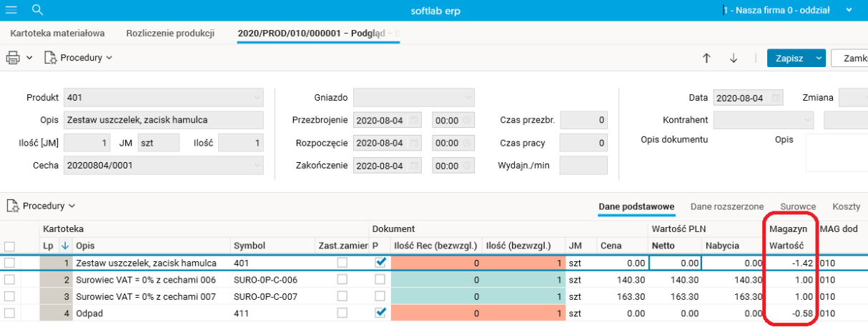Tick Zast.zamien checkbox for SURO-0P-C-006 row
The image size is (868, 327).
click(342, 280)
